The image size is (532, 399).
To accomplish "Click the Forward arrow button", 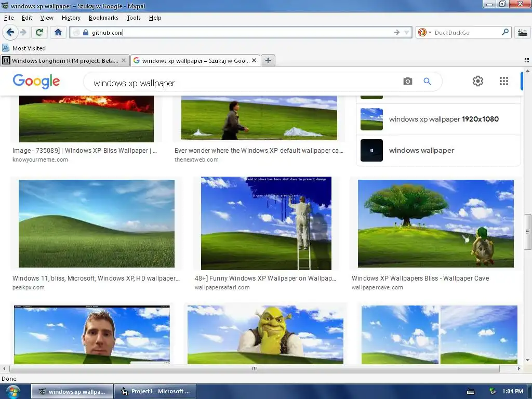I will click(23, 32).
